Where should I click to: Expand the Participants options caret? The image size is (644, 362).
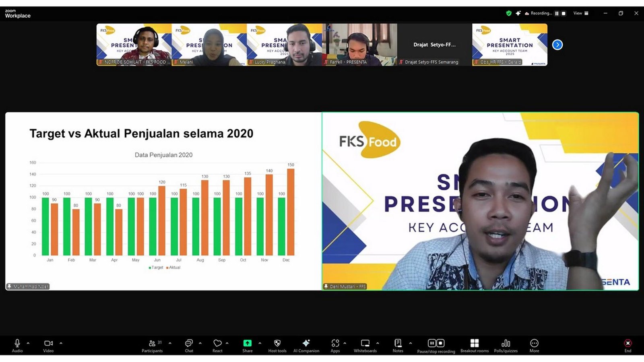click(x=170, y=343)
